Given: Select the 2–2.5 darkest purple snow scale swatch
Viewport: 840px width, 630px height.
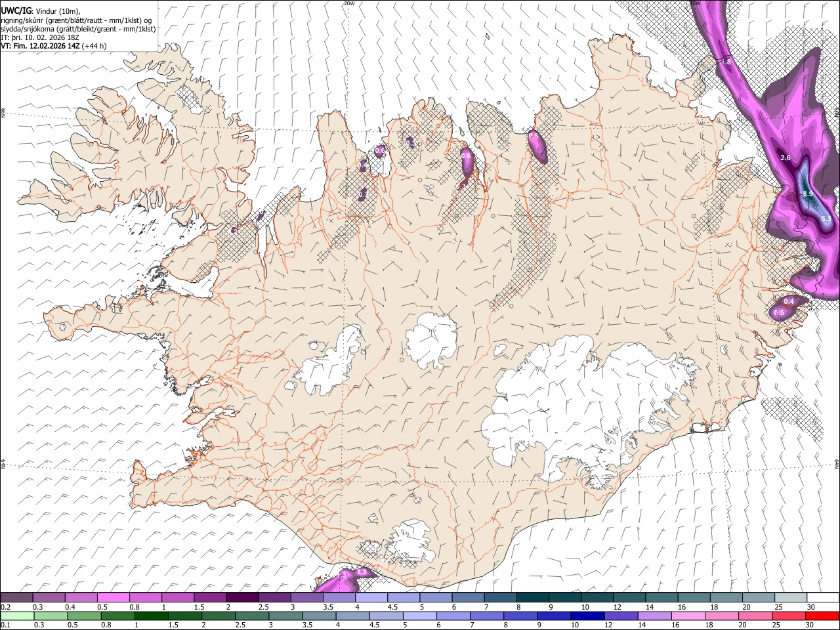Looking at the screenshot, I should [242, 598].
